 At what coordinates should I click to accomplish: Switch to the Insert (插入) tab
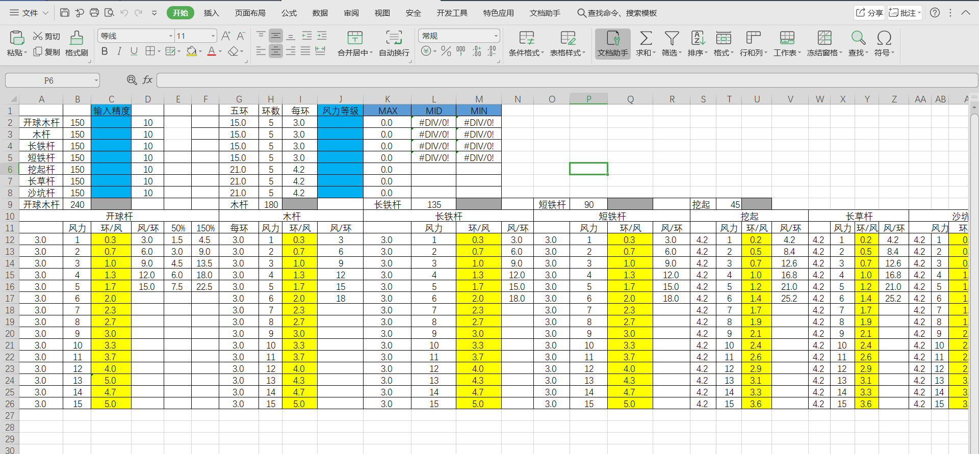tap(211, 13)
